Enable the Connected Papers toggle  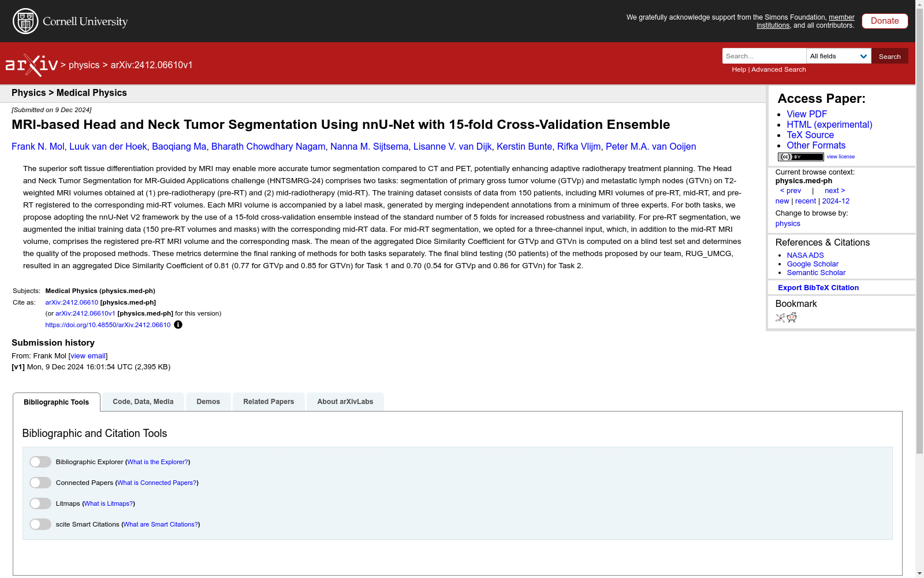click(x=40, y=483)
